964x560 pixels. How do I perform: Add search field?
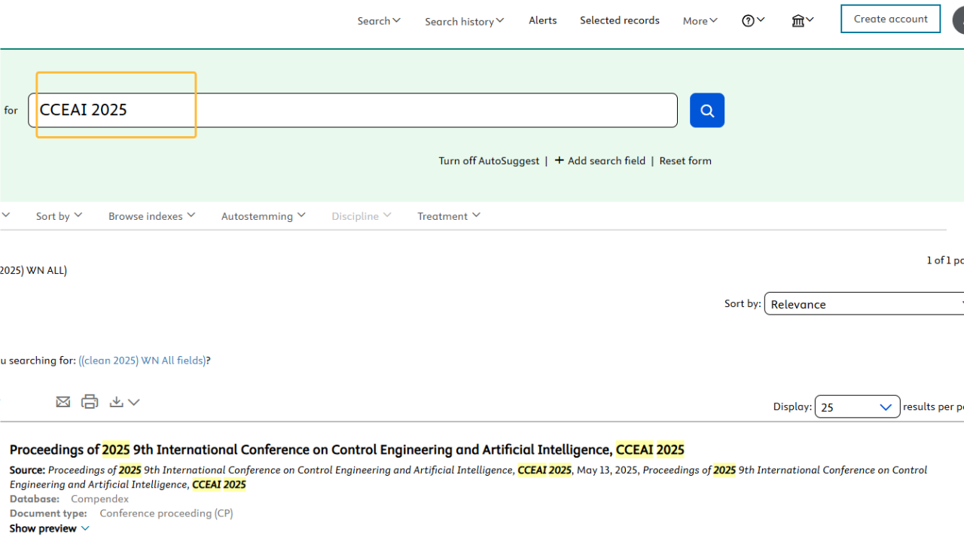[x=600, y=160]
